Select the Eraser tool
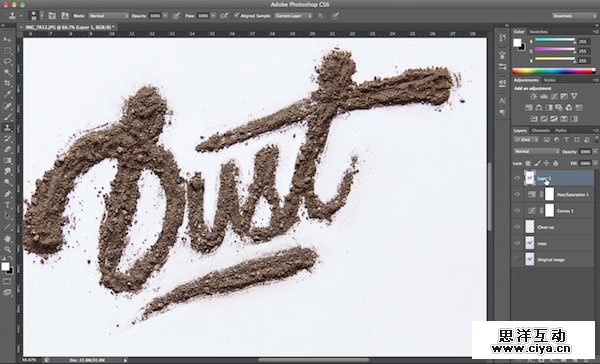The image size is (600, 364). coord(7,150)
